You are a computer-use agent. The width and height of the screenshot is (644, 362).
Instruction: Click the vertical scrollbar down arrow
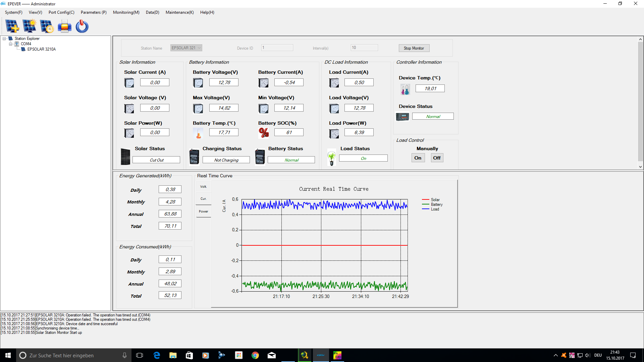pyautogui.click(x=640, y=167)
